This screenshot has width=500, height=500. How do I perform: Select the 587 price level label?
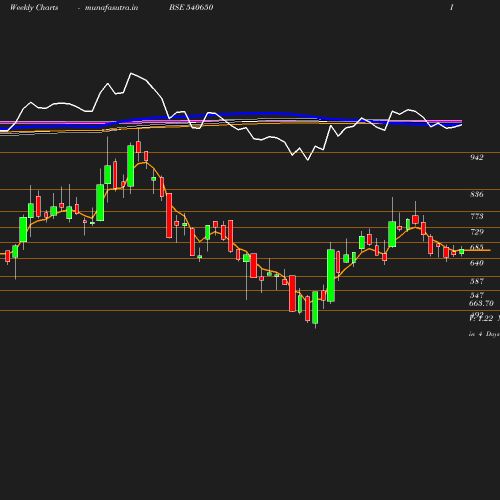(x=477, y=281)
